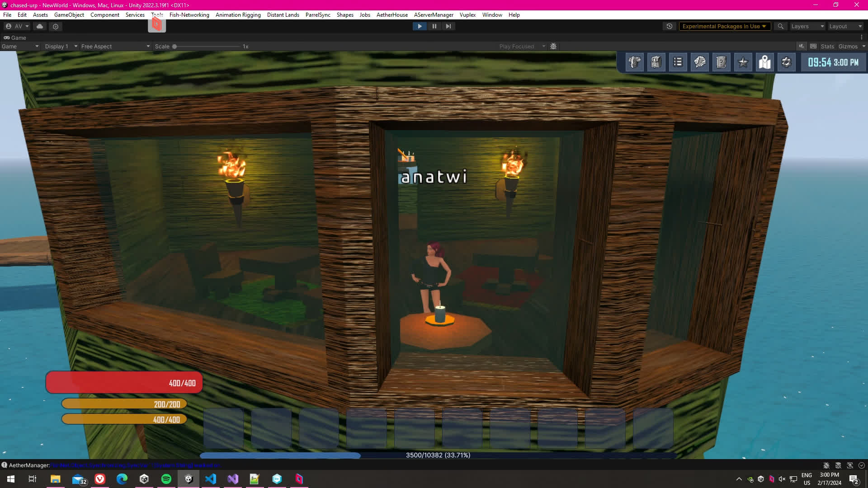
Task: Open the in-game list menu icon
Action: coord(678,62)
